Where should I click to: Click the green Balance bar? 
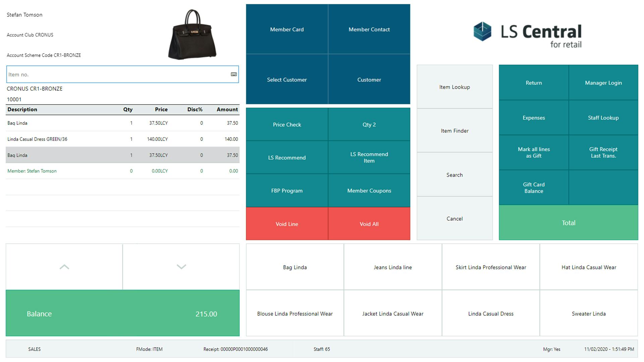(122, 314)
